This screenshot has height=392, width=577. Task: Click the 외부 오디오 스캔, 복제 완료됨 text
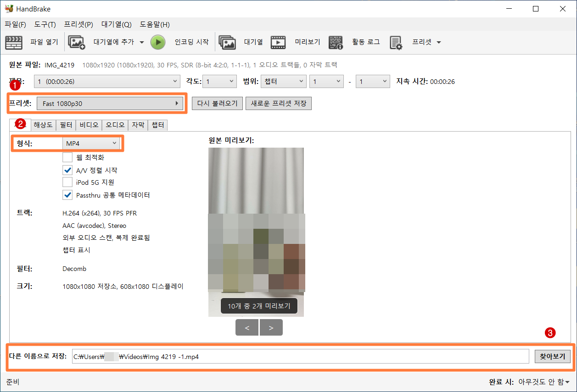tap(106, 237)
